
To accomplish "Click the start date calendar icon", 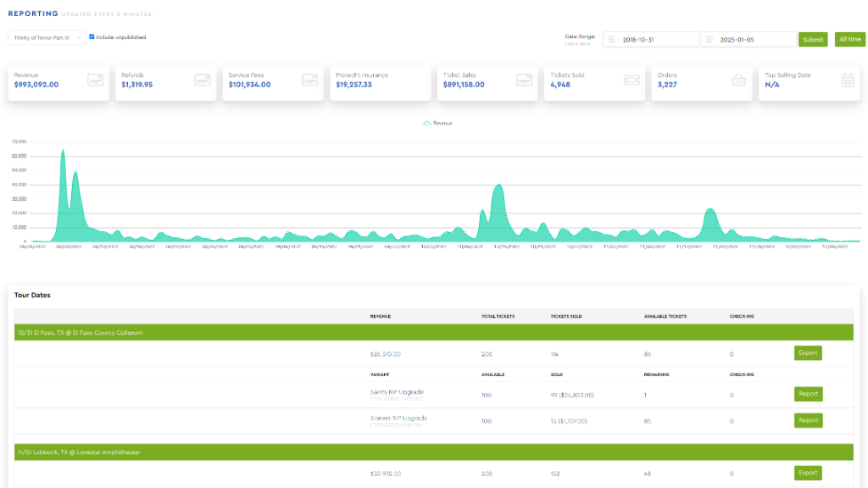I will point(610,40).
